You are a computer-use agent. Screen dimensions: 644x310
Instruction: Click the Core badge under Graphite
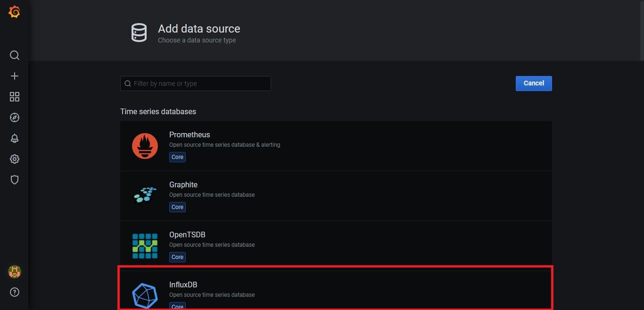[177, 207]
